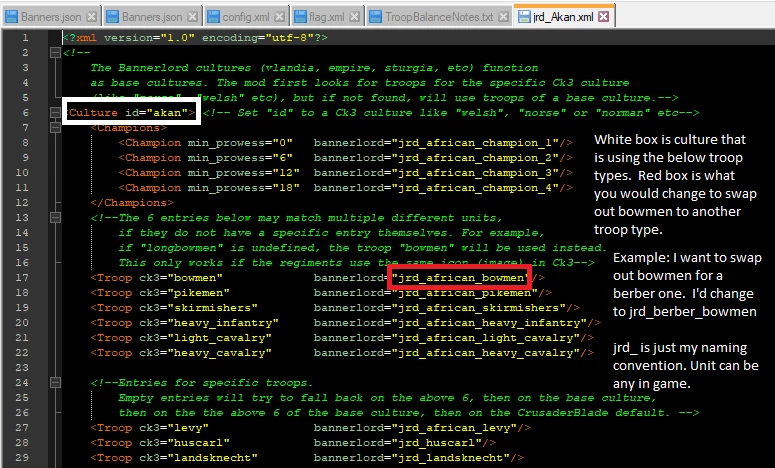This screenshot has height=468, width=775.
Task: Collapse the comment block at line 2
Action: 55,52
